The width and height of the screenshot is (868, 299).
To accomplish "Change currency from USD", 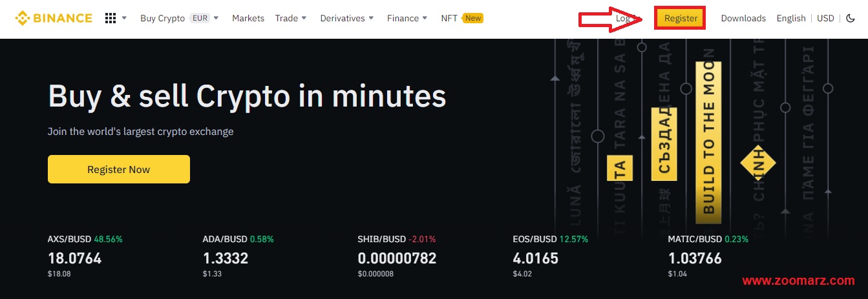I will pos(825,18).
